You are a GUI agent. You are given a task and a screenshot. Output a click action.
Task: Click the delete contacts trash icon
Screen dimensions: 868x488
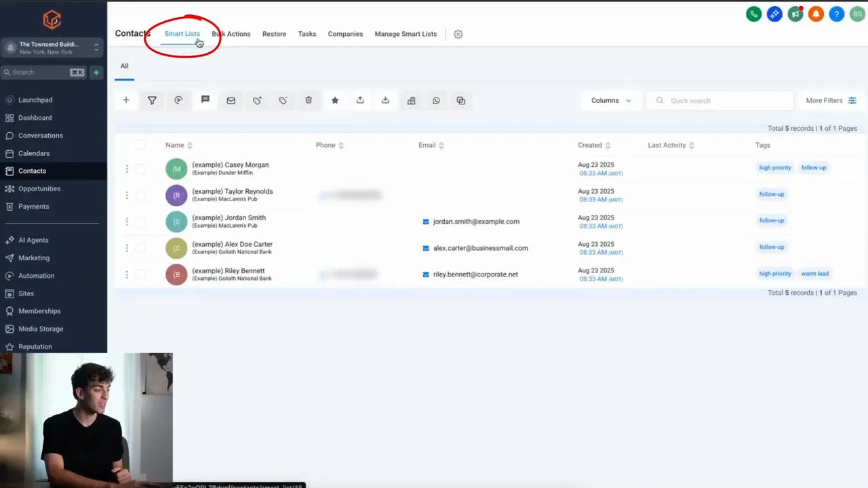click(309, 100)
